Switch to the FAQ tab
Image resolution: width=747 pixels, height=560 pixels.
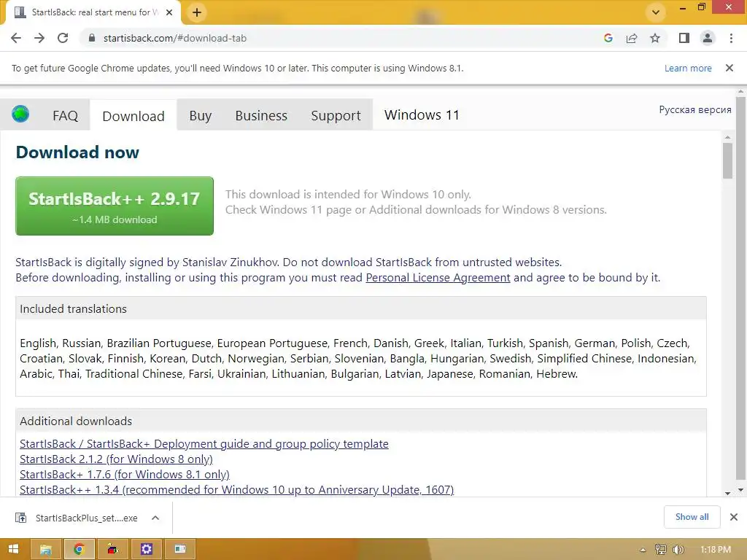point(65,116)
